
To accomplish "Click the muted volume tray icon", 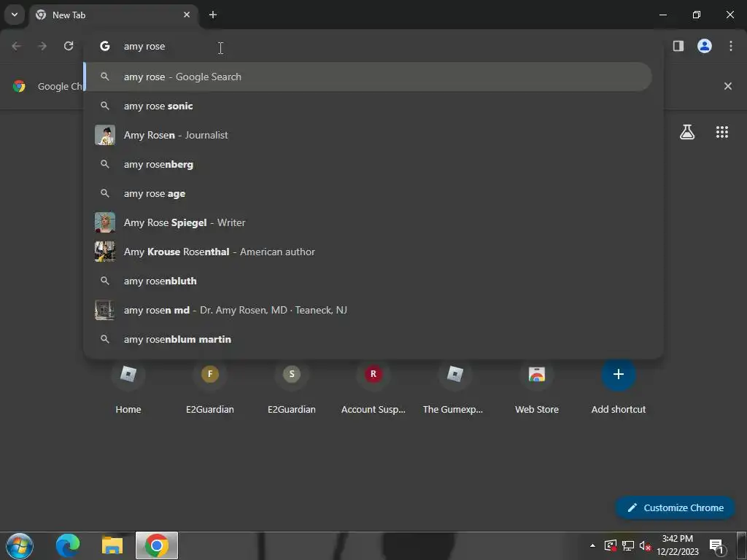I will click(x=645, y=545).
